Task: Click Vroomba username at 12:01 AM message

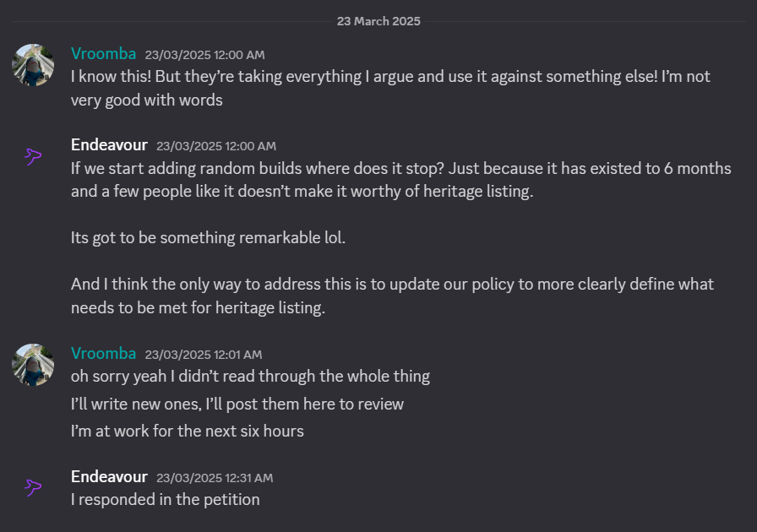Action: click(x=103, y=353)
